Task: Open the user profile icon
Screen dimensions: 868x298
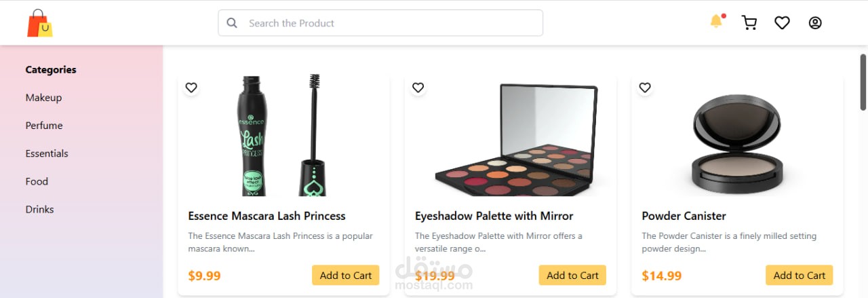Action: pos(815,23)
